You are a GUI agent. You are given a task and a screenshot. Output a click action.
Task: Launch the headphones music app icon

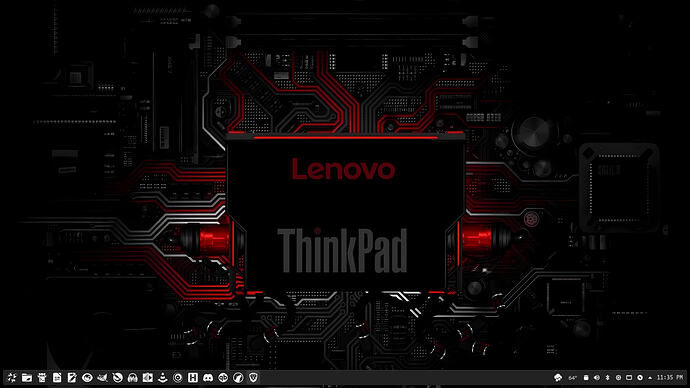coord(132,377)
